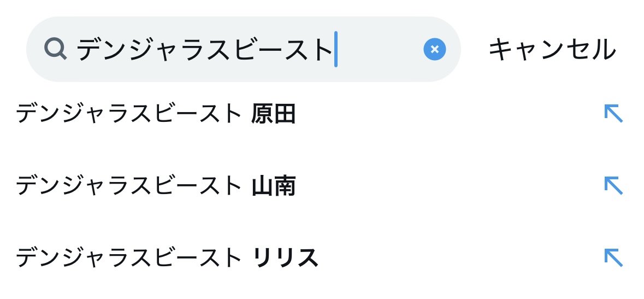Open the last search suggestion row
The image size is (644, 299).
[x=317, y=258]
